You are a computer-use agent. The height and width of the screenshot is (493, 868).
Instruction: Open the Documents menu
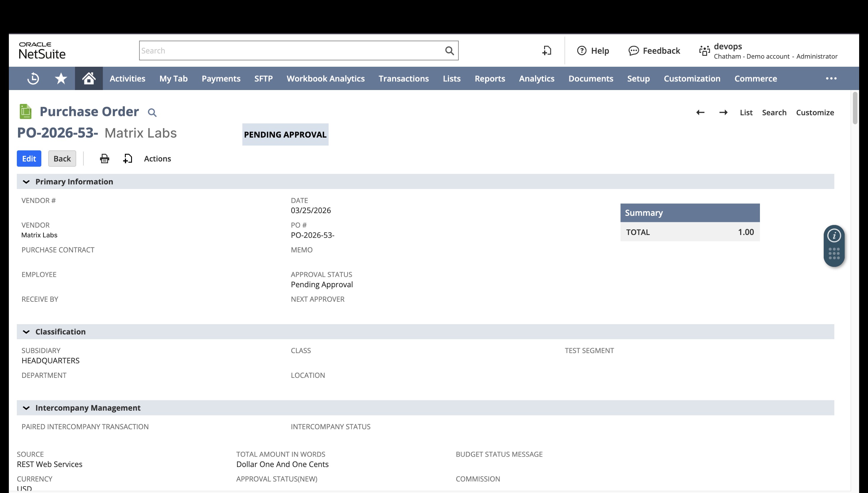click(591, 79)
